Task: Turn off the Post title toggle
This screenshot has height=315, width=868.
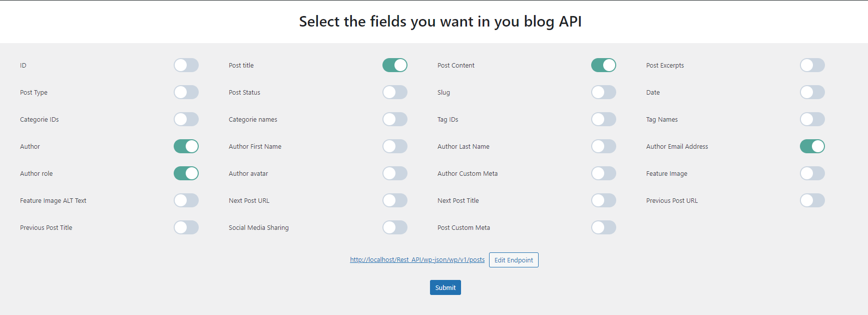Action: point(395,65)
